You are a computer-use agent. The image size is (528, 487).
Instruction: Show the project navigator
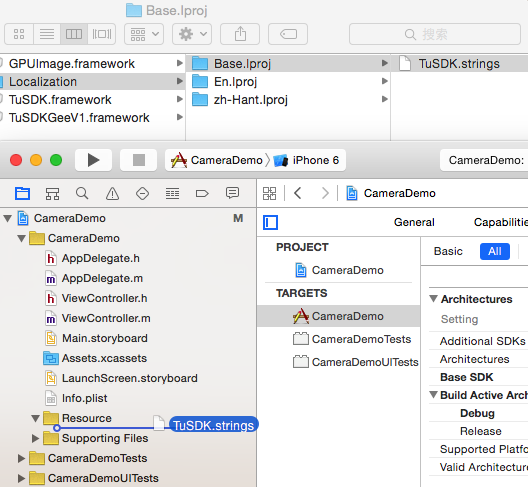coord(22,193)
